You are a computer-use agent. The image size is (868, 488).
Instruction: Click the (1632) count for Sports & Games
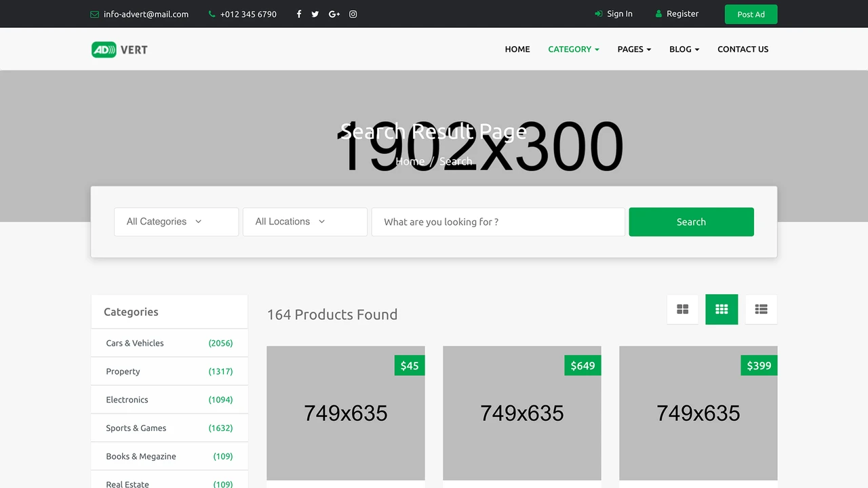point(220,428)
